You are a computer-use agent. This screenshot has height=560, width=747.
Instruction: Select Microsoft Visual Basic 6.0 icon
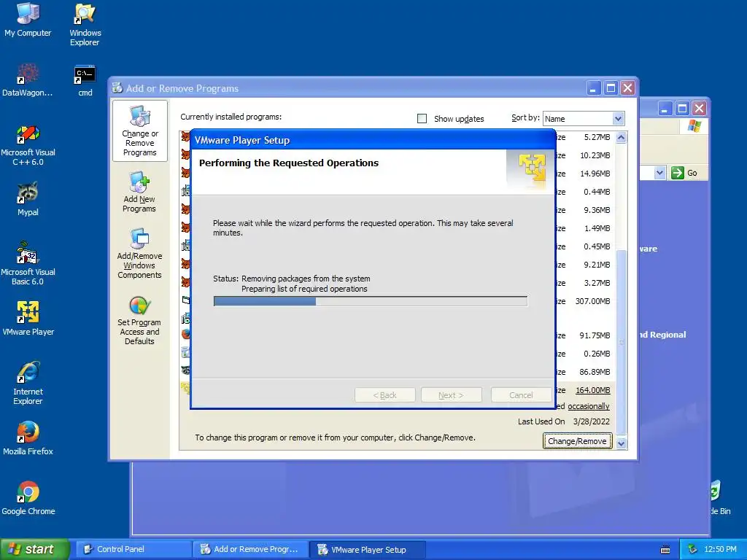(28, 263)
